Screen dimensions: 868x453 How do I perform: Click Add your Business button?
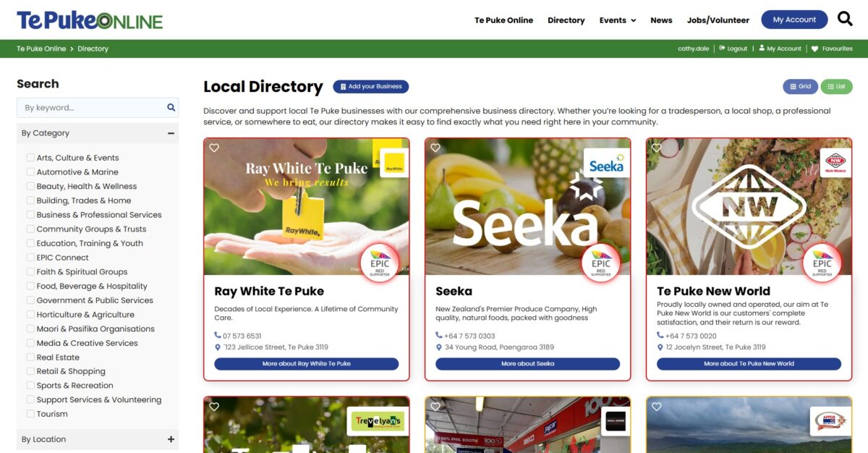point(370,86)
